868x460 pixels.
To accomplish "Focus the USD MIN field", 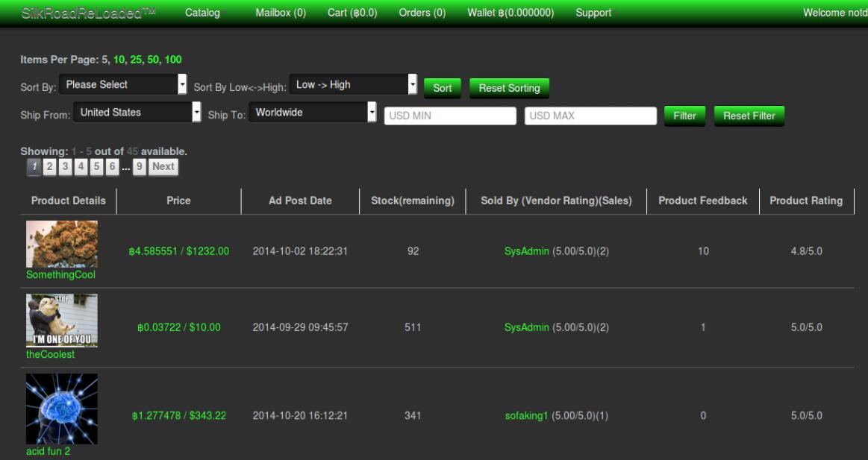I will [450, 116].
